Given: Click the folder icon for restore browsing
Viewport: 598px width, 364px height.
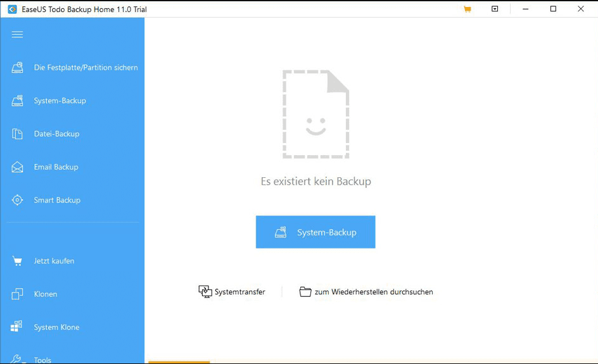Looking at the screenshot, I should click(x=305, y=292).
